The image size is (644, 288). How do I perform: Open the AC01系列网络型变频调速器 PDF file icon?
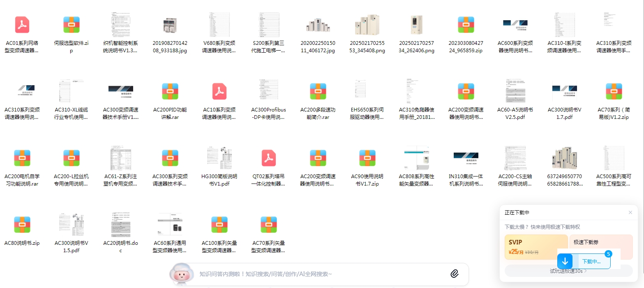point(22,25)
